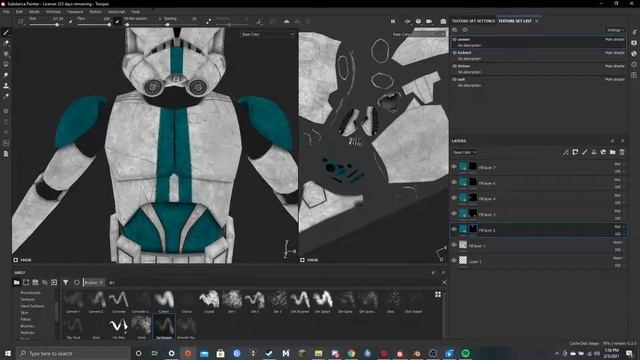Add a new paint layer
This screenshot has width=640, height=360.
pos(584,152)
